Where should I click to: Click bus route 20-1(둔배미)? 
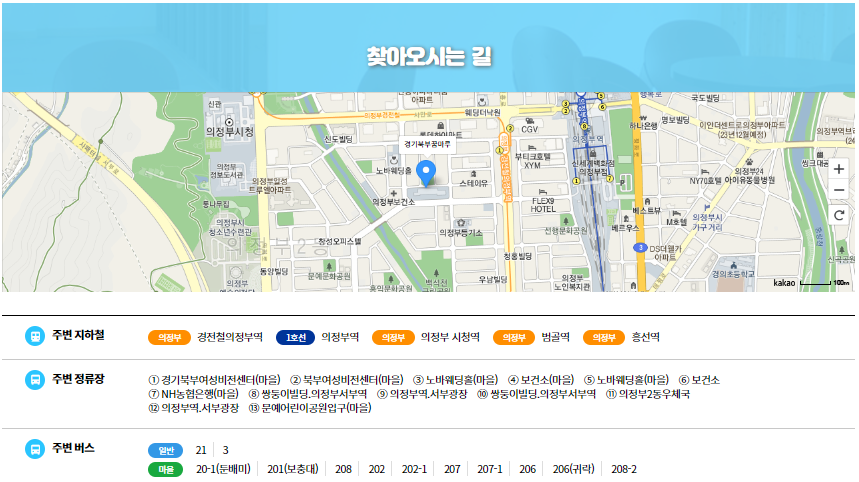point(223,469)
